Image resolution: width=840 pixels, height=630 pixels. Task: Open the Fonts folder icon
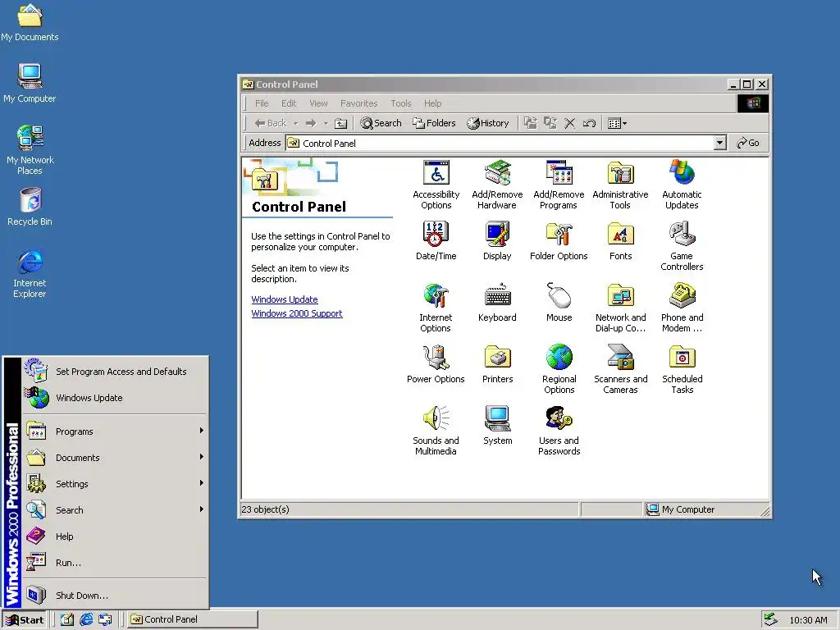(620, 241)
